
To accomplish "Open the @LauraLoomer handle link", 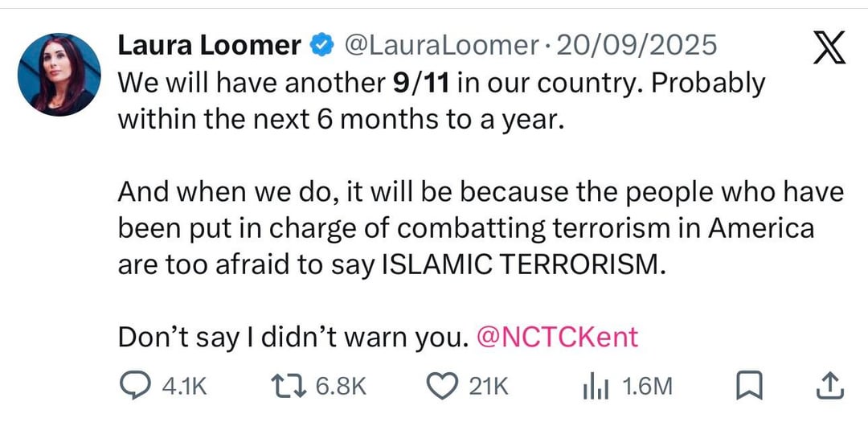I will click(x=440, y=46).
